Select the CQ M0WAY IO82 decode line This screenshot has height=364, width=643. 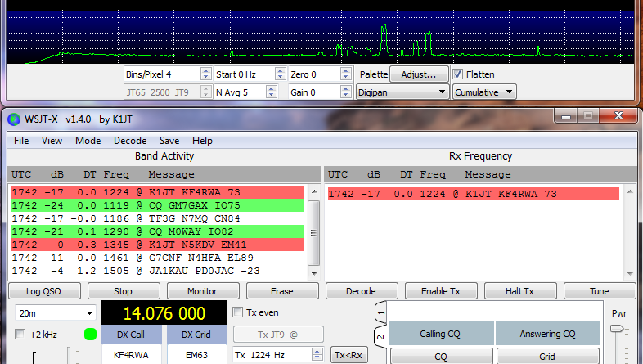pos(157,231)
